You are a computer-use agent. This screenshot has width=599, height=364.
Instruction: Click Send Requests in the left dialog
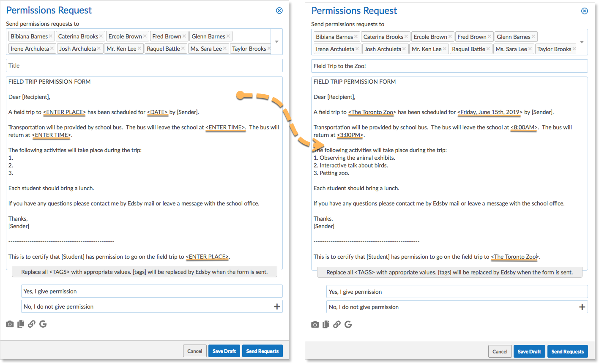click(x=263, y=351)
